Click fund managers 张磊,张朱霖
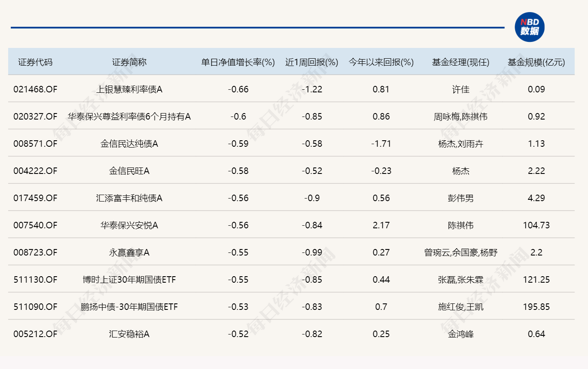 tap(460, 280)
